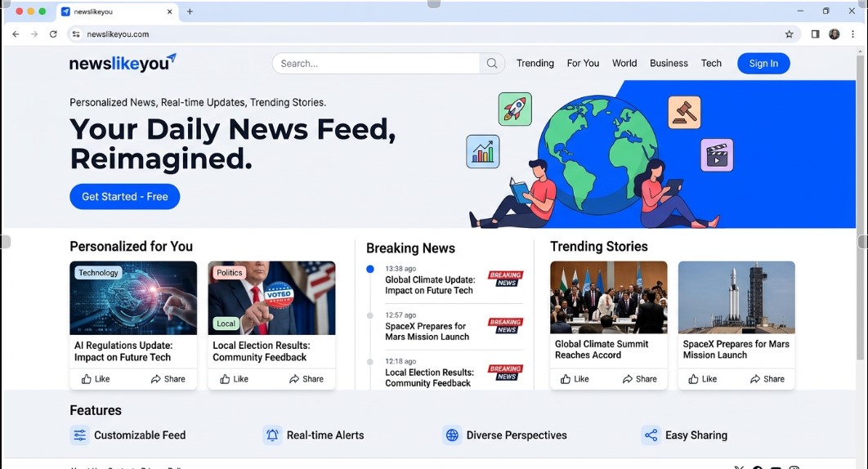Click the Breaking News badge beside Local Election item

(505, 372)
